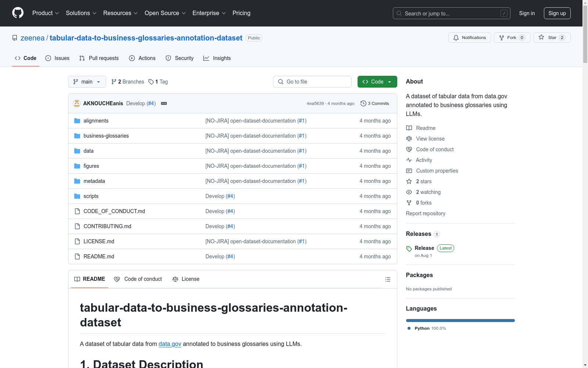Expand the Resources menu

[121, 13]
